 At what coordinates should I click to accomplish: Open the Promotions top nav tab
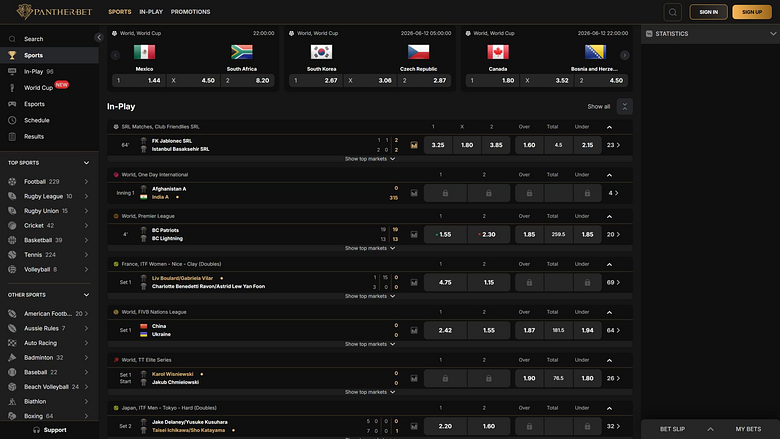191,12
